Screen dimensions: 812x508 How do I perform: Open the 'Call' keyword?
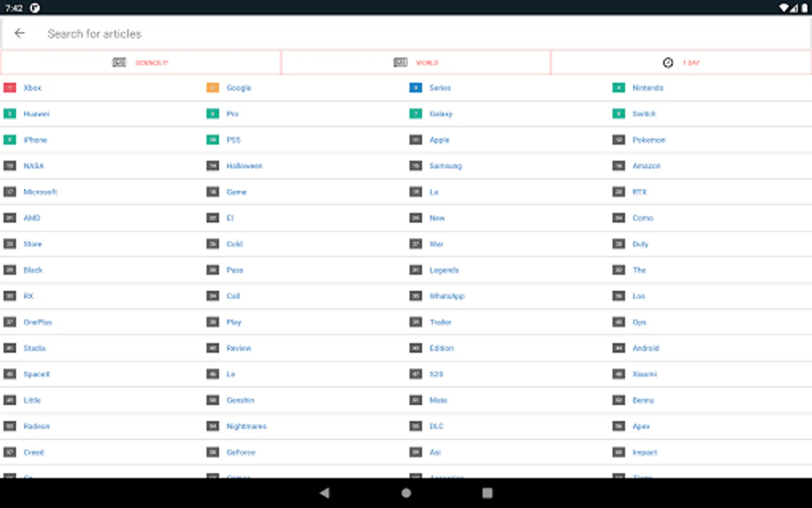coord(233,296)
